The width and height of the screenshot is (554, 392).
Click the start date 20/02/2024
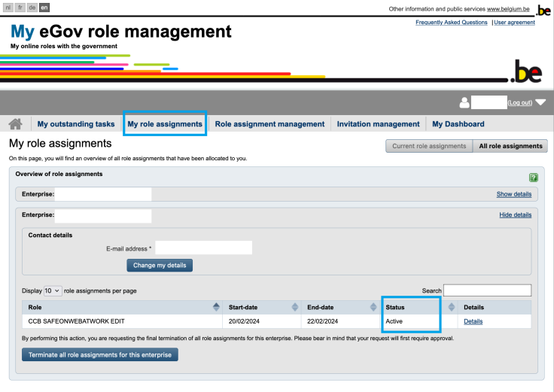[x=244, y=321]
